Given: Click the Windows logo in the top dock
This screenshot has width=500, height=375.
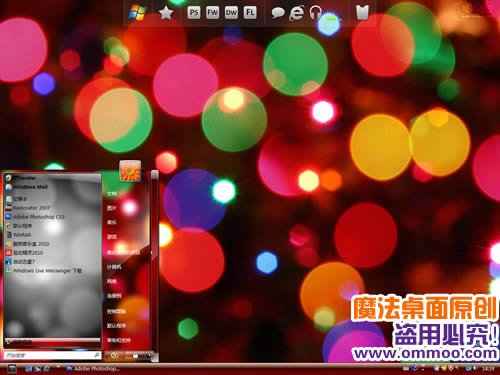Looking at the screenshot, I should (138, 13).
